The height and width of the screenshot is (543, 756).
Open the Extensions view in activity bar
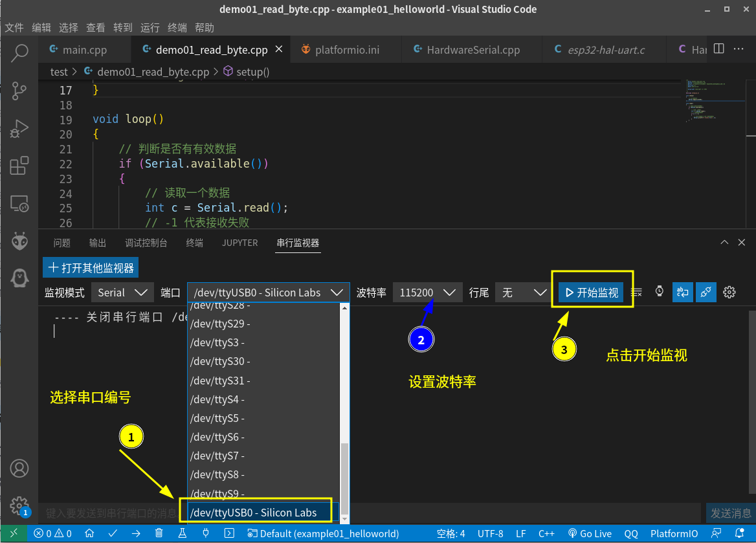click(19, 166)
